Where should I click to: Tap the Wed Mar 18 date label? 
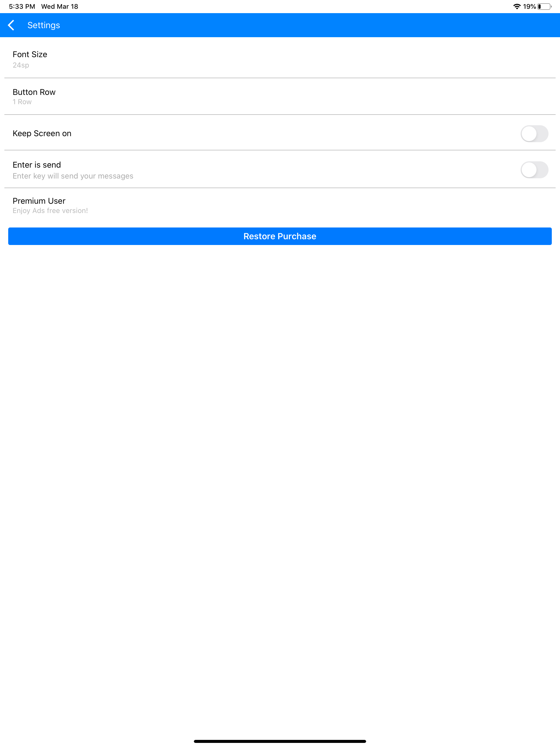pyautogui.click(x=59, y=6)
